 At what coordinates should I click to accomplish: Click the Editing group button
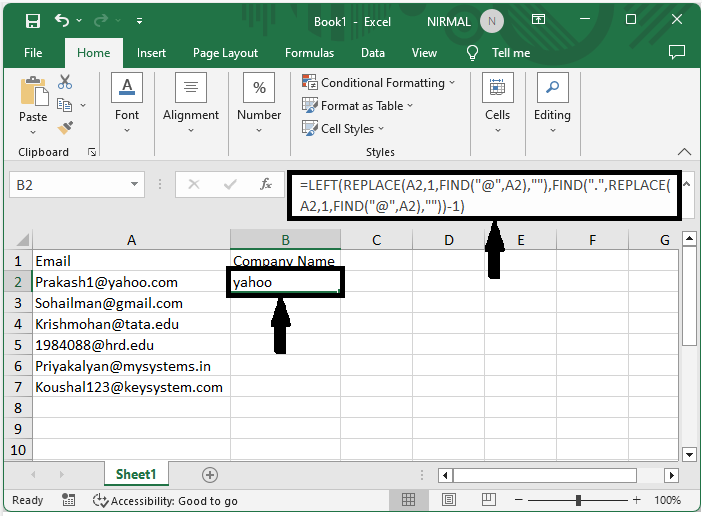[552, 100]
